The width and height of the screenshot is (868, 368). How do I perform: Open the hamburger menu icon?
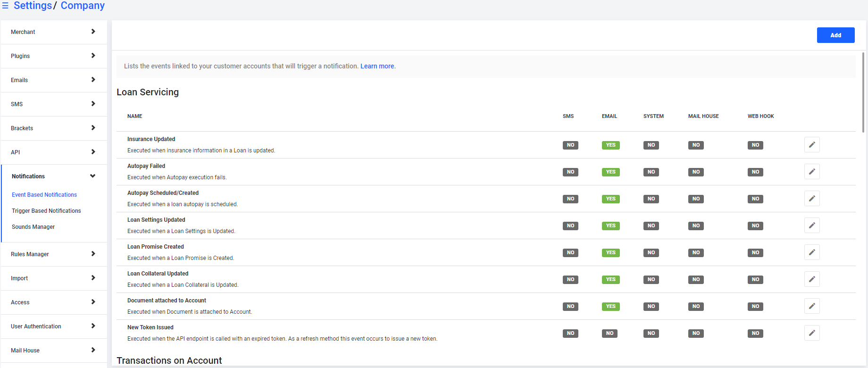click(5, 6)
